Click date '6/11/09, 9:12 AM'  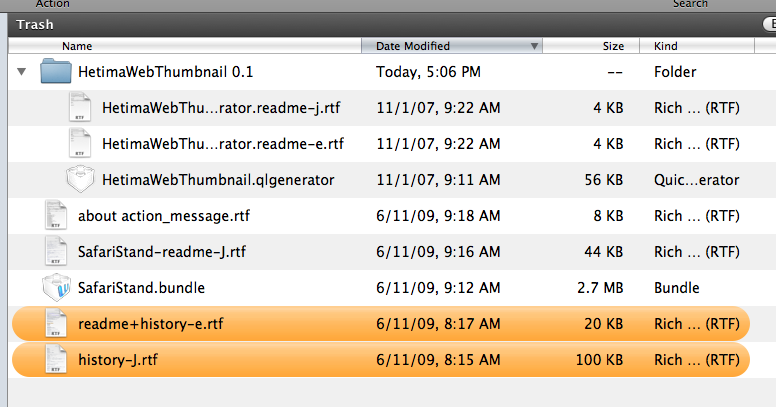coord(438,288)
